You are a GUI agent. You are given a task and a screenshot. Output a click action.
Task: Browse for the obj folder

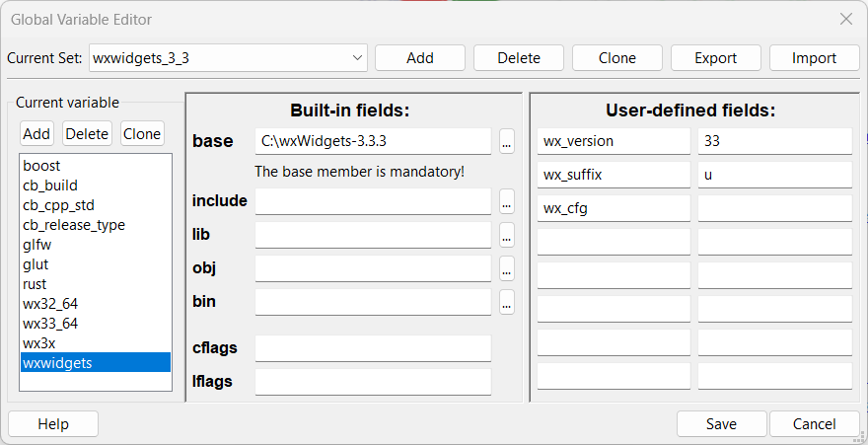pyautogui.click(x=507, y=268)
